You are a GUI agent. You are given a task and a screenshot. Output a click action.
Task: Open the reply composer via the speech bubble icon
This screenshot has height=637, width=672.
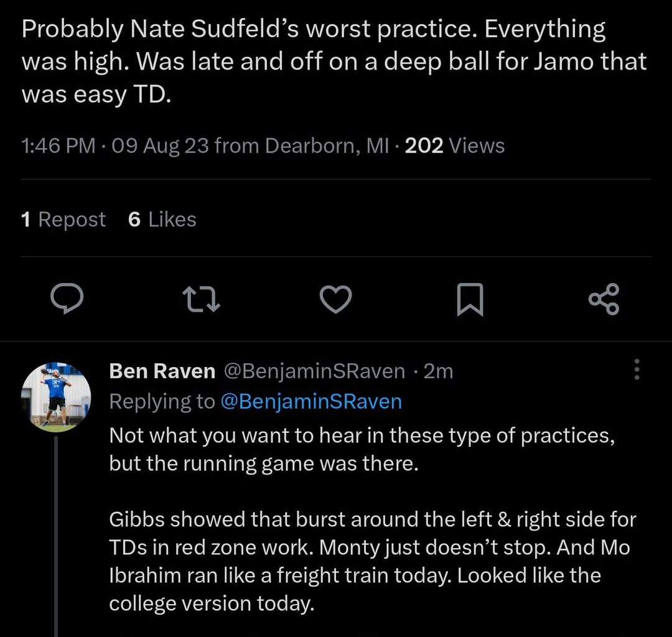[68, 299]
